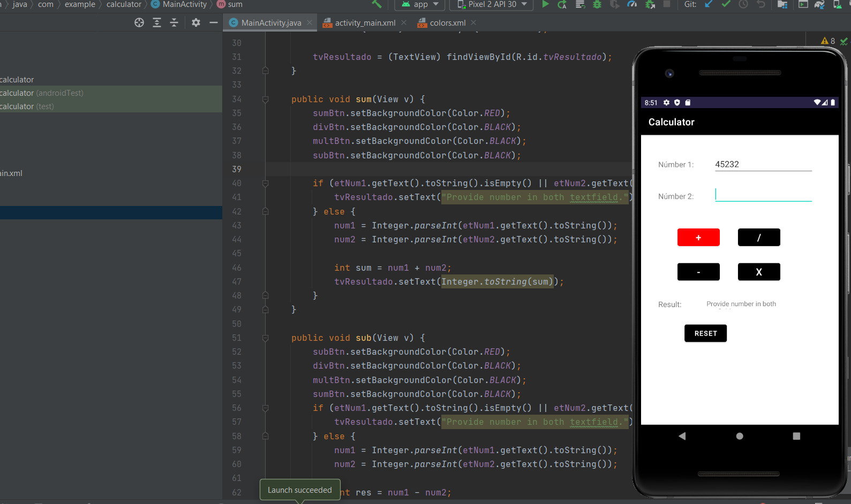The width and height of the screenshot is (851, 504).
Task: Tap the X multiply button in emulator
Action: click(x=759, y=272)
